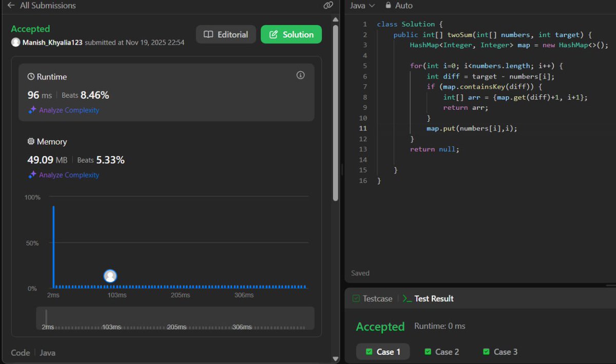Click the left panel vertical scrollbar
The height and width of the screenshot is (364, 616).
[336, 112]
